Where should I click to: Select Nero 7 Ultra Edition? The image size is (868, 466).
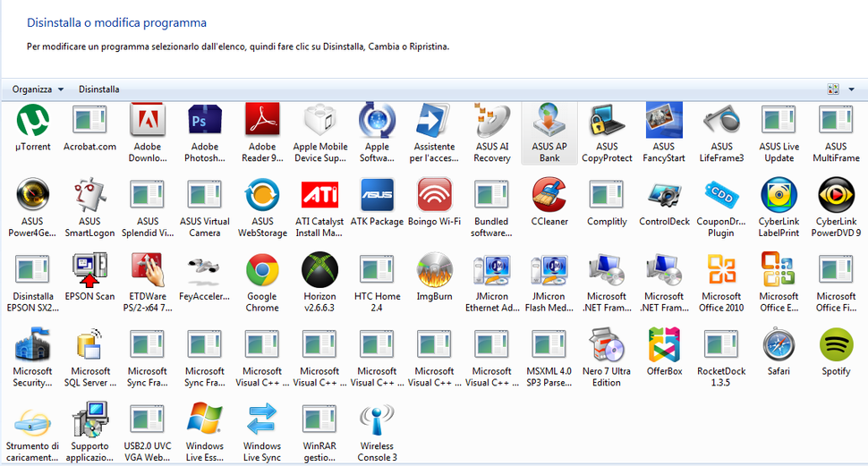point(607,358)
